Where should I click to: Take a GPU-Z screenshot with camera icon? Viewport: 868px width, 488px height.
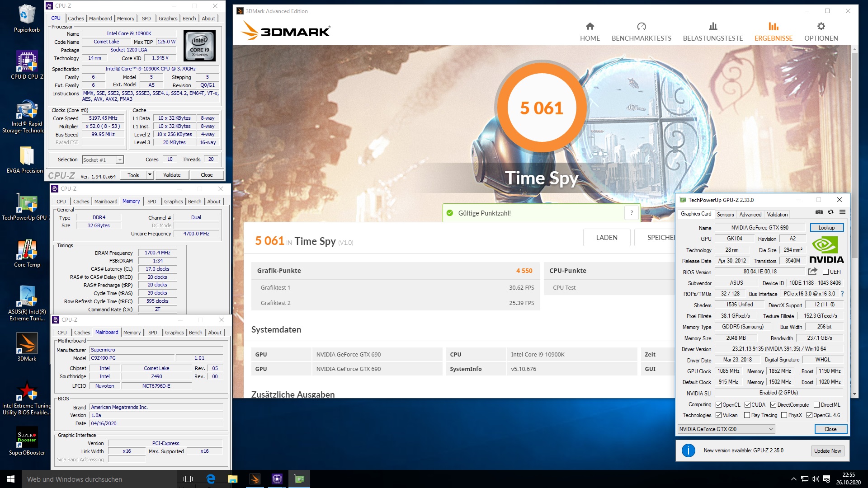click(x=819, y=212)
